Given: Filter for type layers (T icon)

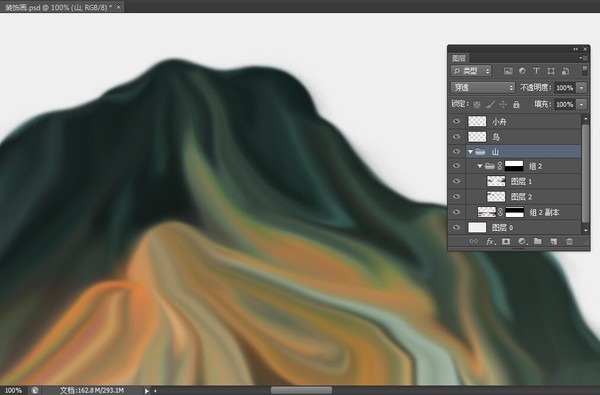Looking at the screenshot, I should 536,71.
